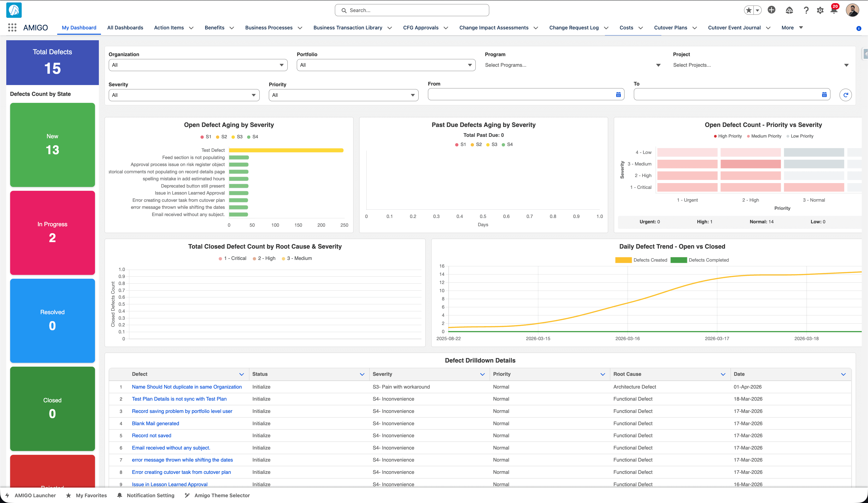
Task: Open the Business Processes tab
Action: pos(269,27)
